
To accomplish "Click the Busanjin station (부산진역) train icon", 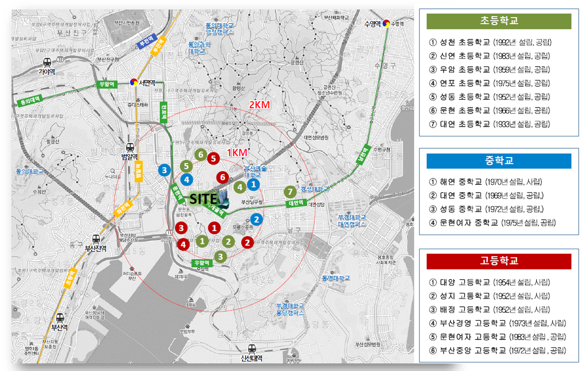I will pyautogui.click(x=96, y=239).
